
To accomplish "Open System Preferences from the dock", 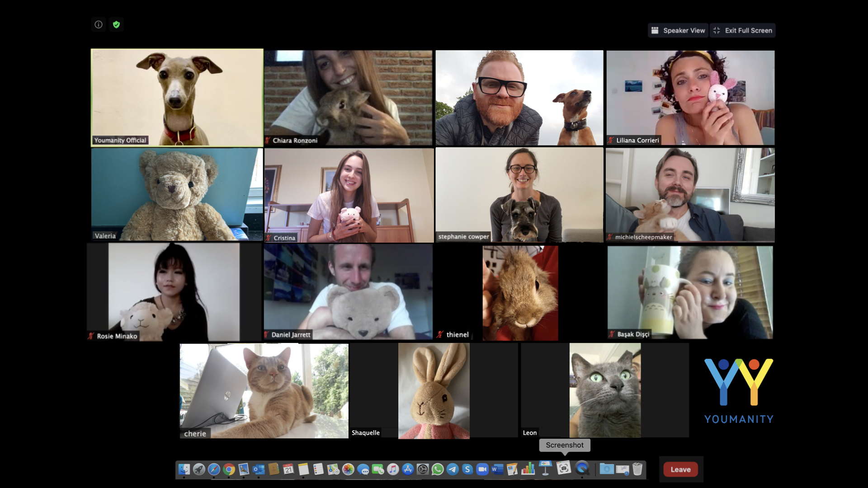I will [423, 469].
